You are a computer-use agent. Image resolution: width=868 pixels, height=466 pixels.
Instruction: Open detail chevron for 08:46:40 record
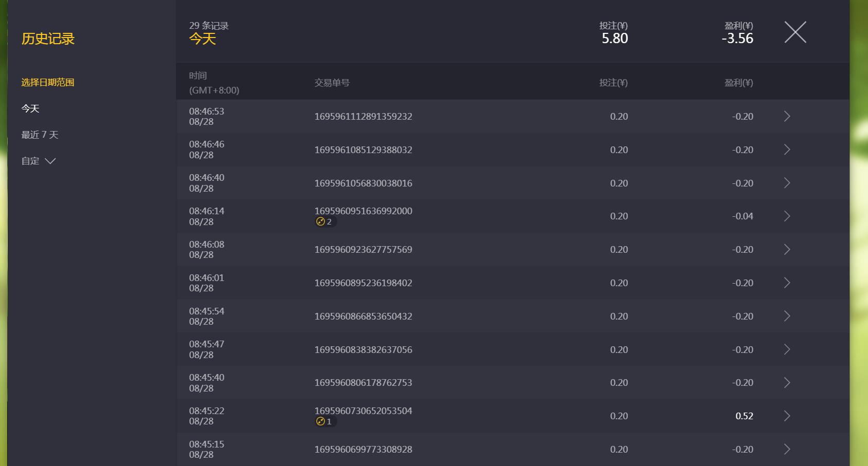point(787,183)
